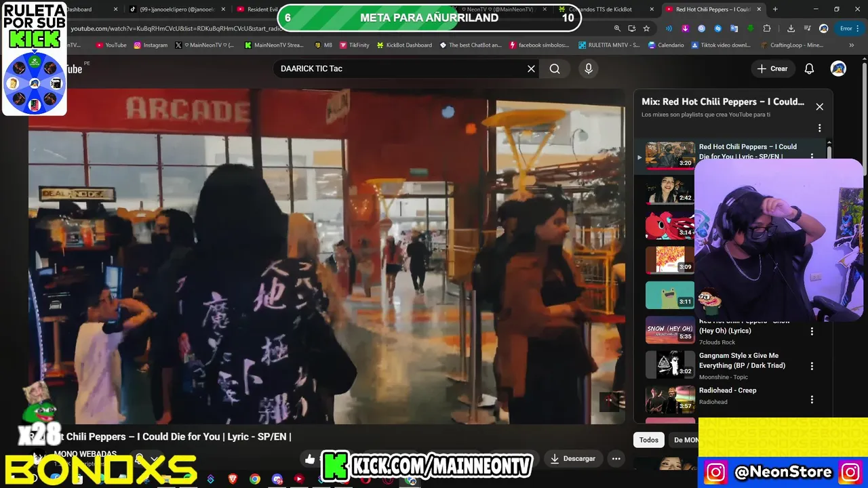
Task: Close the Mix playlist panel
Action: point(819,106)
